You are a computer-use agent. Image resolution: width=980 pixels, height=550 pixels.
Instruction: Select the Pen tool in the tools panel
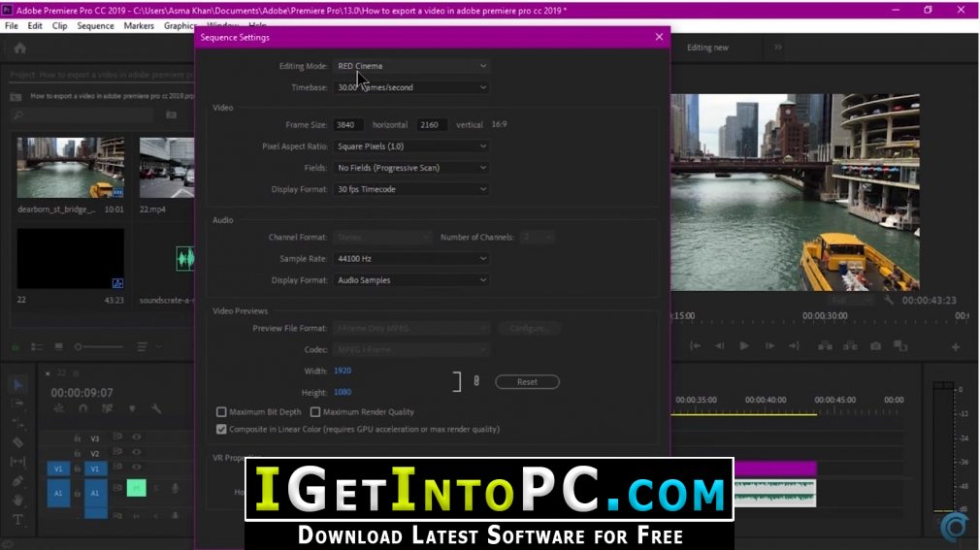point(18,481)
